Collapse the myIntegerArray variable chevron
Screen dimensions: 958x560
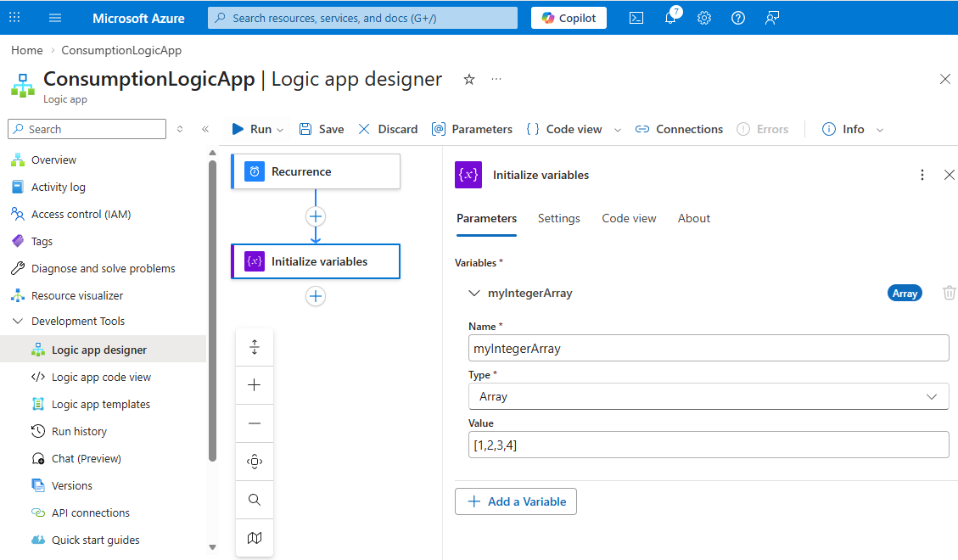(x=474, y=293)
